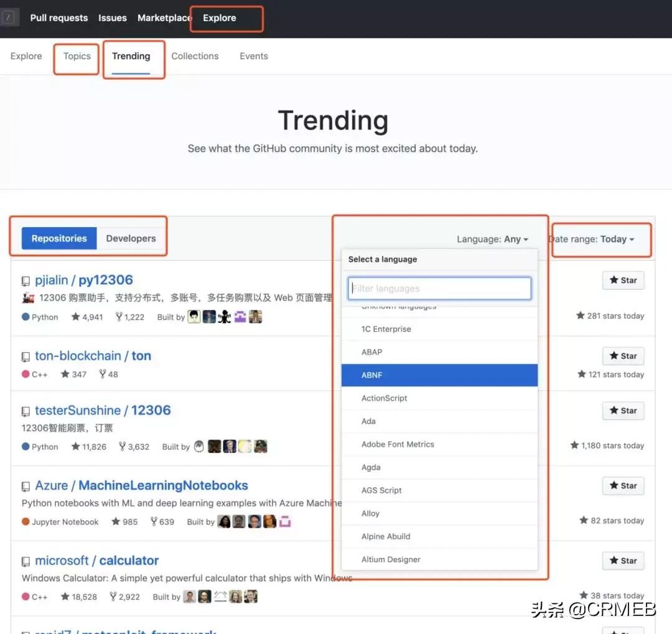This screenshot has height=634, width=672.
Task: View calculator forks count 2,922
Action: coord(124,597)
